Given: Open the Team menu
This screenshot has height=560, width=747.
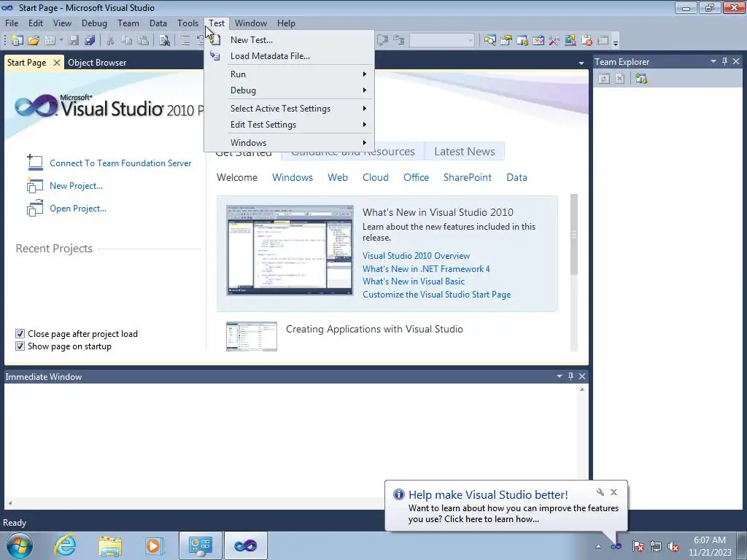Looking at the screenshot, I should point(128,23).
